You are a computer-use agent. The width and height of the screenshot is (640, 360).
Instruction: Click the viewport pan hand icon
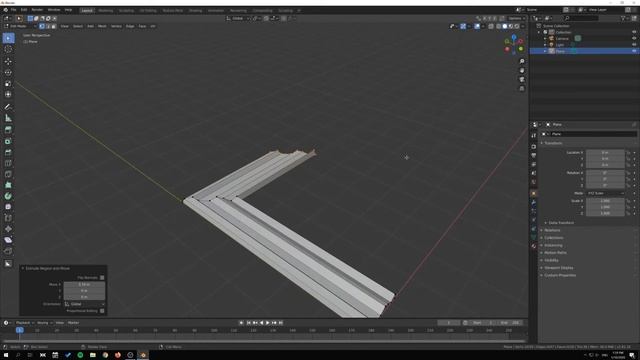(x=522, y=70)
